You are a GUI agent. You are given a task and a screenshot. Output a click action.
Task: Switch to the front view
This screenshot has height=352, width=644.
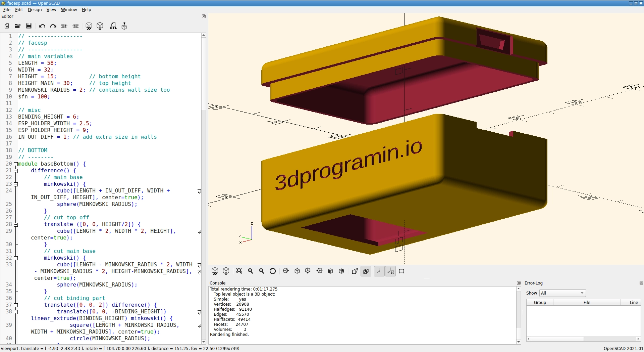pos(330,271)
